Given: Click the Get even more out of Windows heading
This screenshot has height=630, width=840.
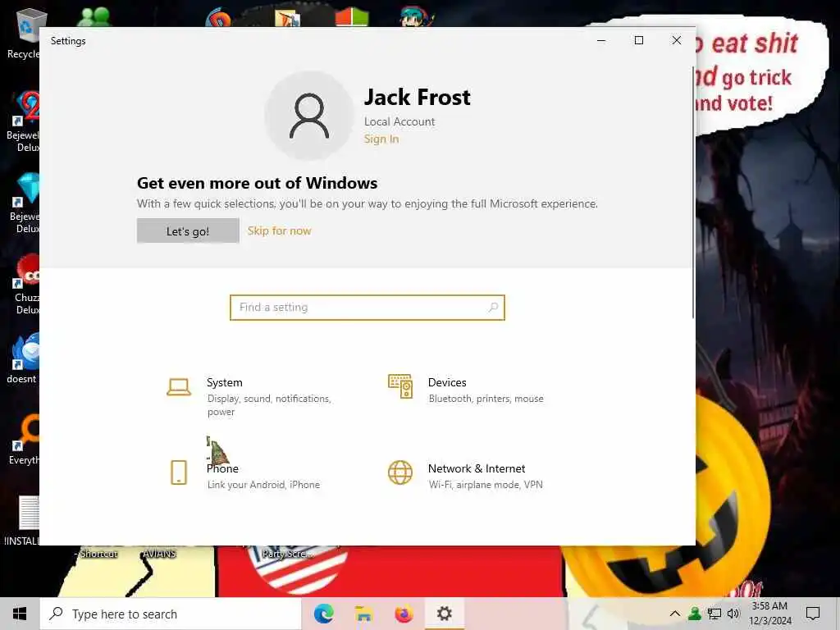Looking at the screenshot, I should (x=257, y=183).
